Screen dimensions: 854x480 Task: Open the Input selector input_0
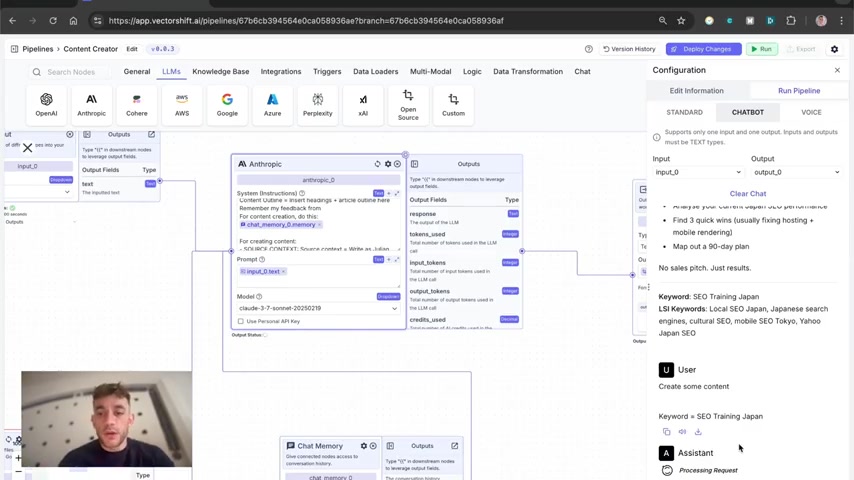(698, 172)
